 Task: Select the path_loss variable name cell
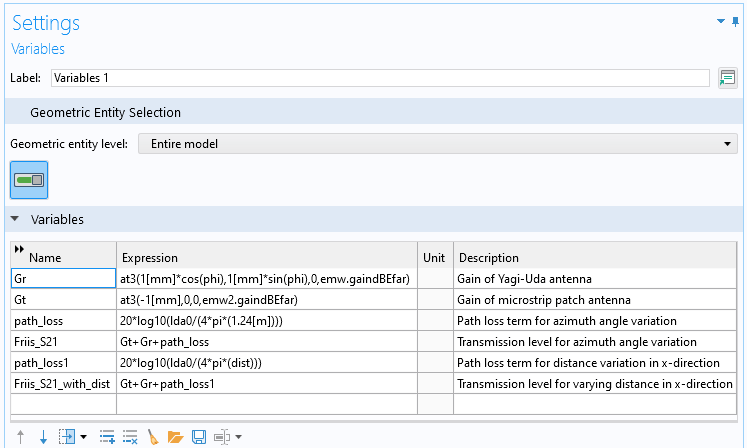click(63, 320)
